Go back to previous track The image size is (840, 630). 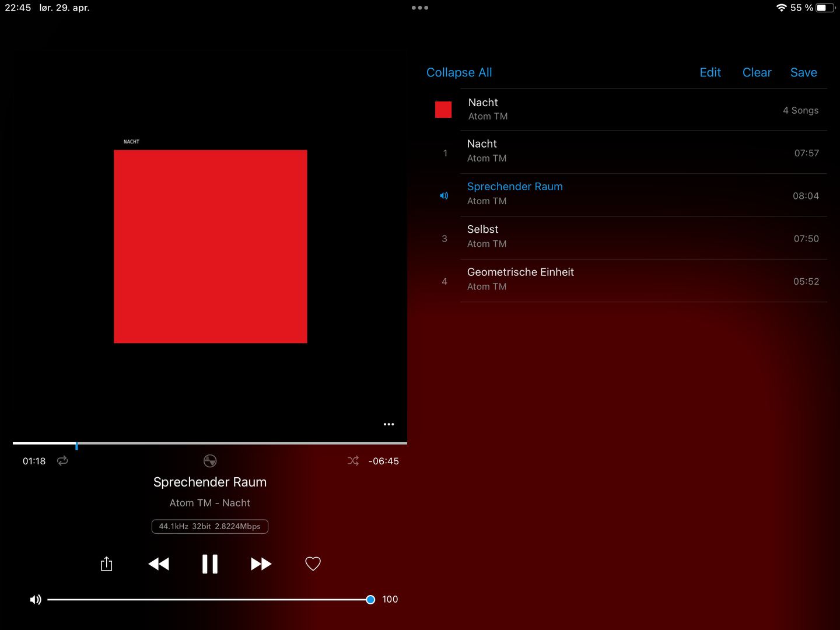click(159, 564)
